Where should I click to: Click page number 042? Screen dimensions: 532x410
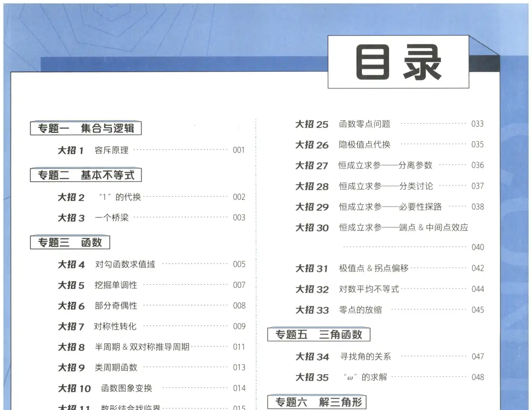(x=478, y=268)
